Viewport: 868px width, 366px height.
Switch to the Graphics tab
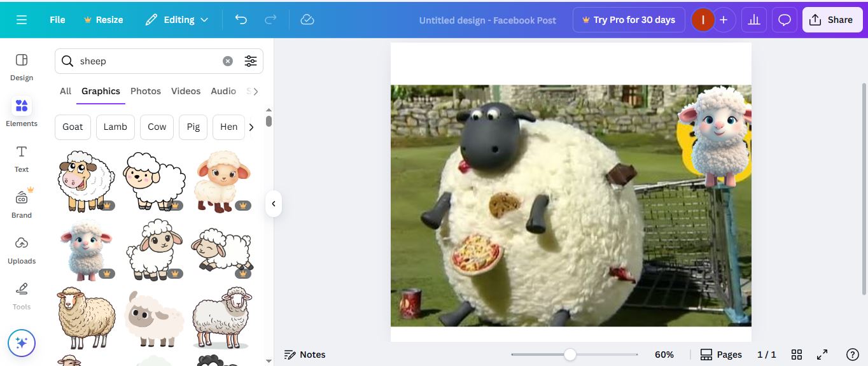pos(101,91)
